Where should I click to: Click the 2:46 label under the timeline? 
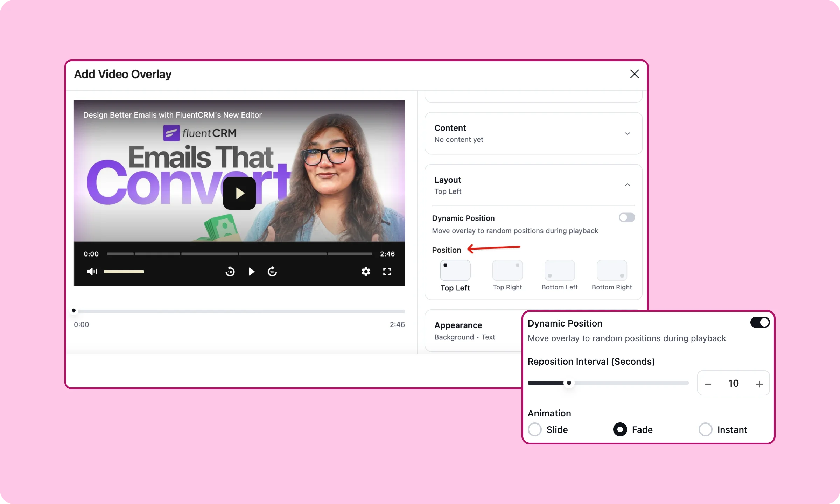pos(397,324)
